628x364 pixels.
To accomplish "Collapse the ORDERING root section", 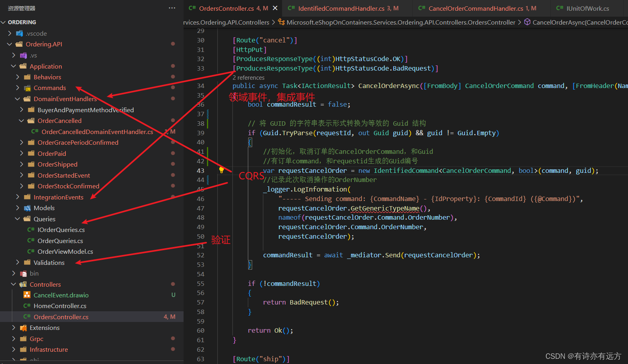I will (x=3, y=22).
